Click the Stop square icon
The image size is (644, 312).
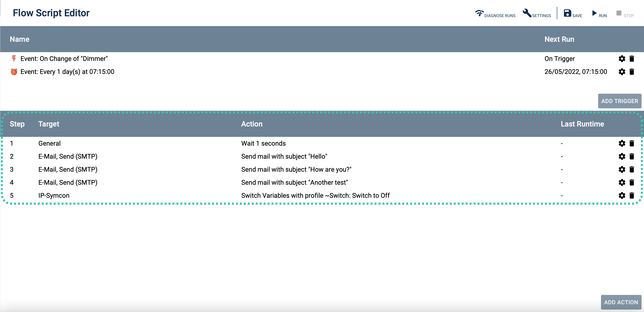point(619,13)
